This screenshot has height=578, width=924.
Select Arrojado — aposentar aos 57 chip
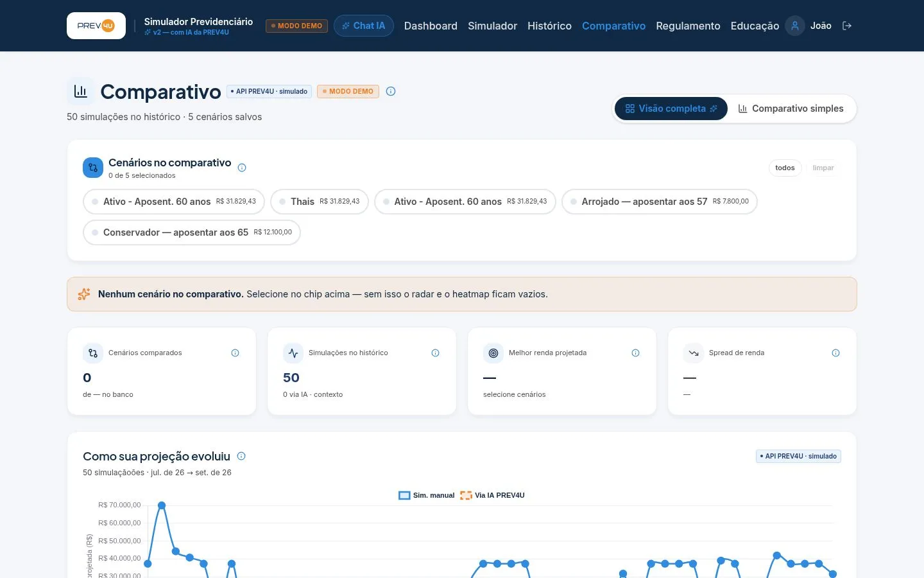click(660, 202)
